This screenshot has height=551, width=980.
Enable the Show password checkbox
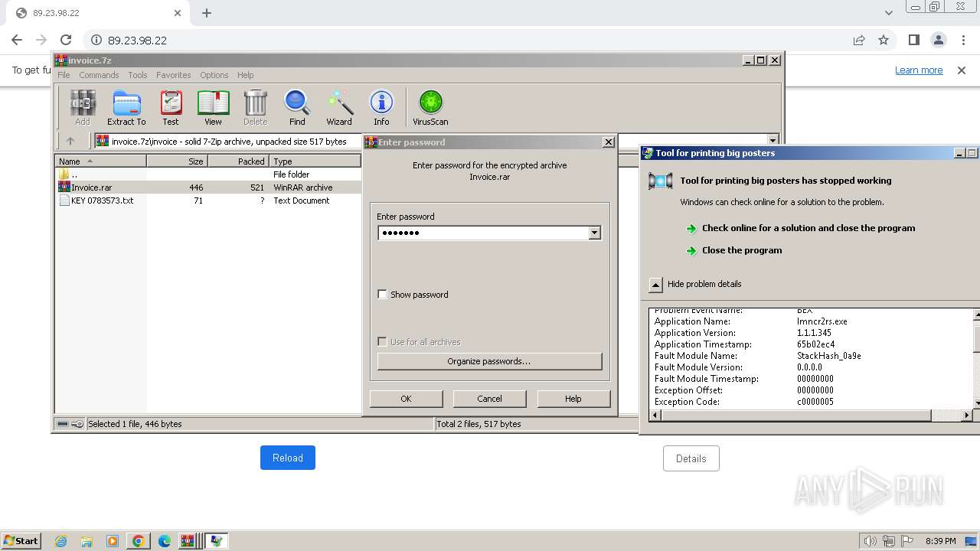tap(382, 295)
